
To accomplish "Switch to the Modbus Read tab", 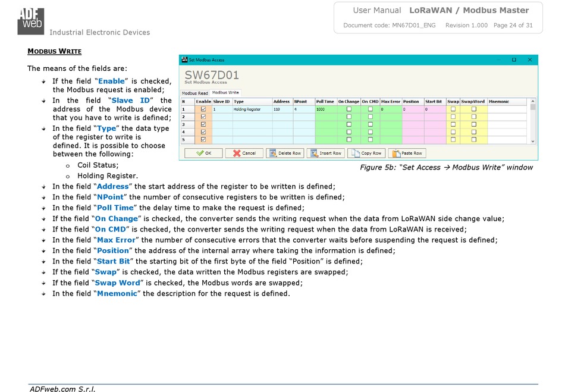I will point(194,93).
